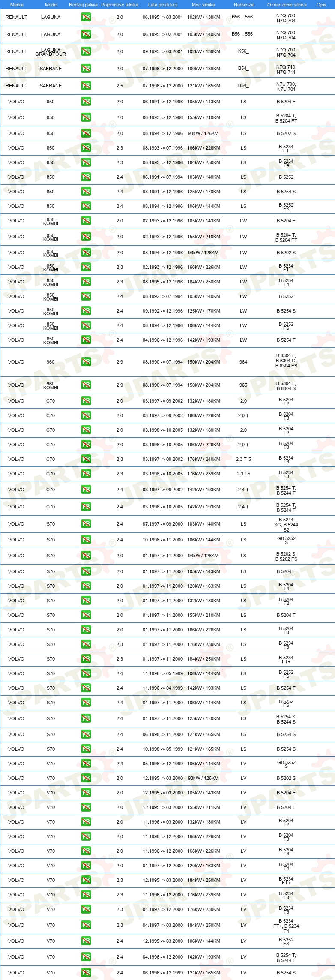
Task: Click the fuel icon for S70 10.1998 -> 05.1999
Action: [86, 749]
